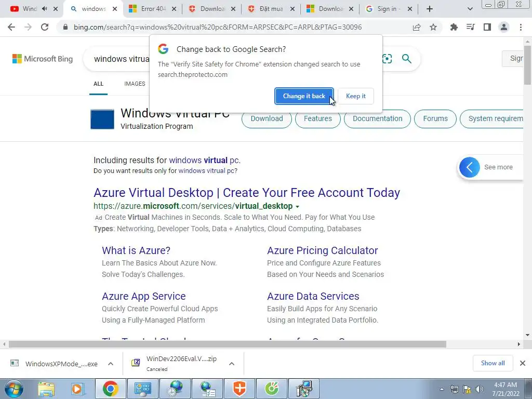This screenshot has height=399, width=532.
Task: Open the Windows Start orb
Action: [14, 389]
